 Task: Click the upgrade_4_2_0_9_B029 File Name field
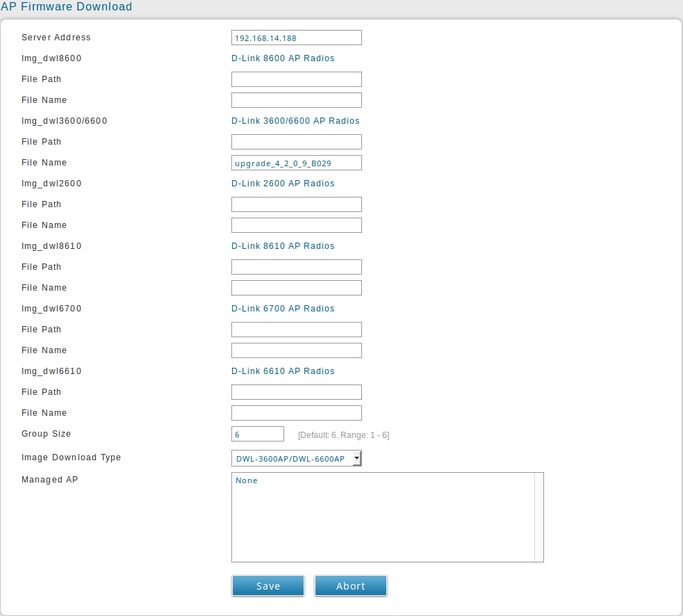point(296,163)
